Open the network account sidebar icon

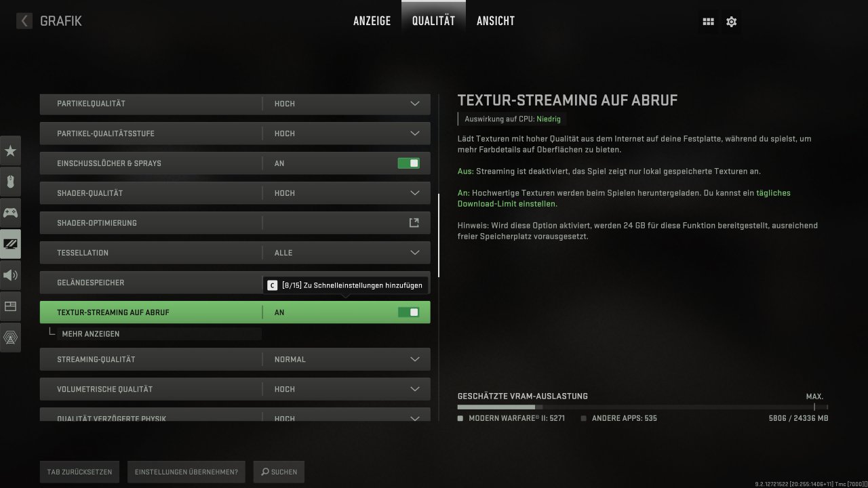10,338
